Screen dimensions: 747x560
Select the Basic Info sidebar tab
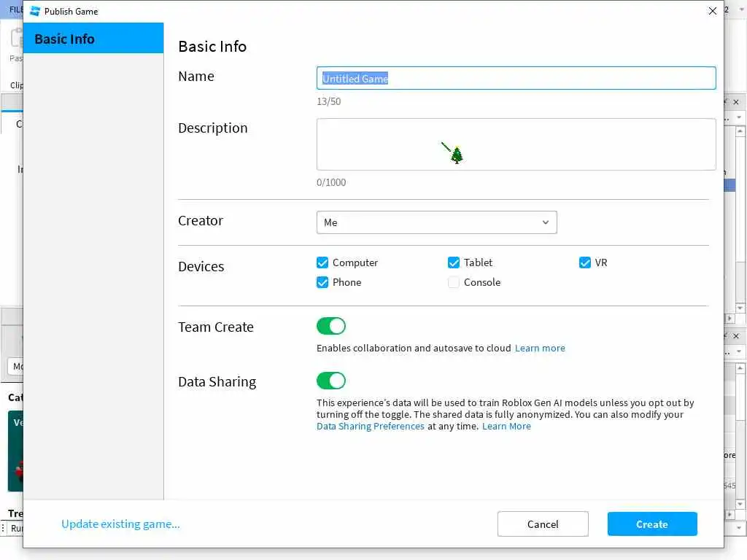(x=93, y=38)
